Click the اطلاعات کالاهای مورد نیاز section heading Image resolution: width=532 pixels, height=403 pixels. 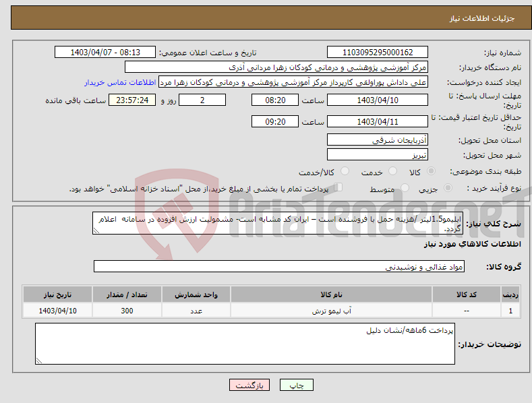(x=472, y=244)
